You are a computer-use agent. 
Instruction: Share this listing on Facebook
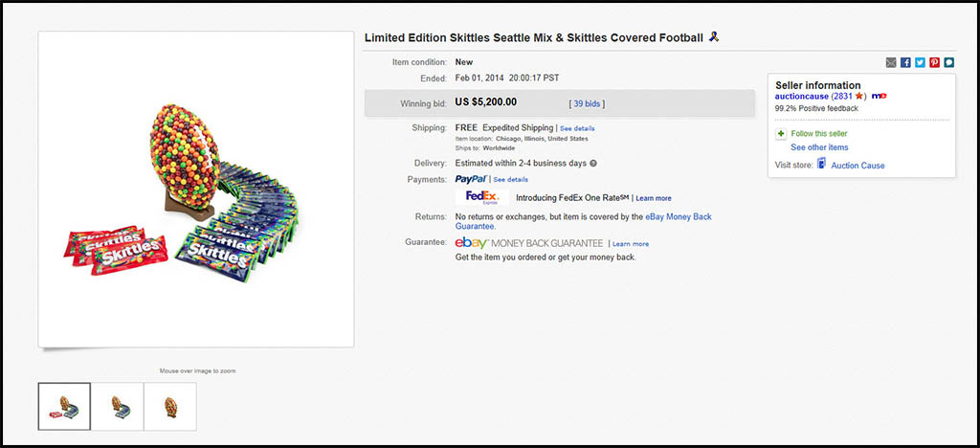(x=905, y=62)
